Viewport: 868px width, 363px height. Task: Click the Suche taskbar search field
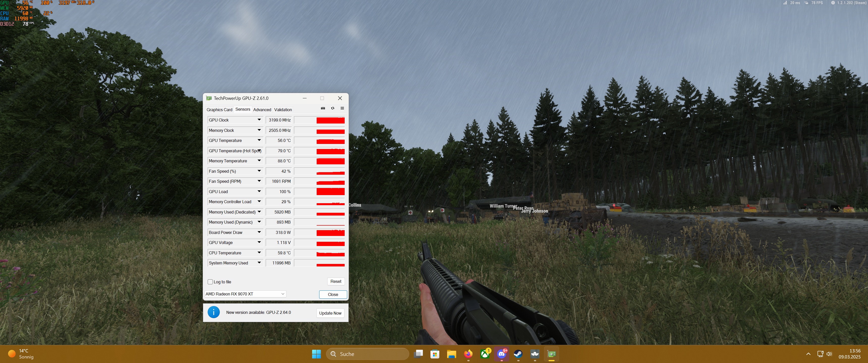tap(367, 354)
